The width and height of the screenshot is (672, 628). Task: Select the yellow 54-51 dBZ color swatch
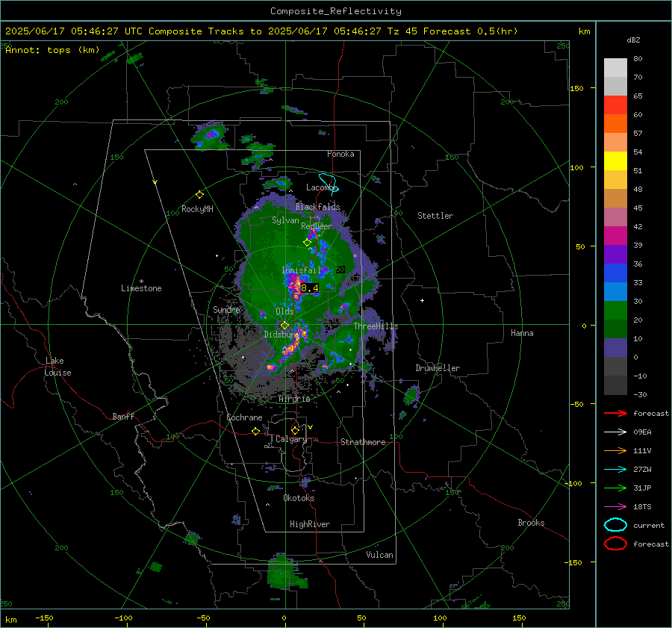[x=615, y=161]
